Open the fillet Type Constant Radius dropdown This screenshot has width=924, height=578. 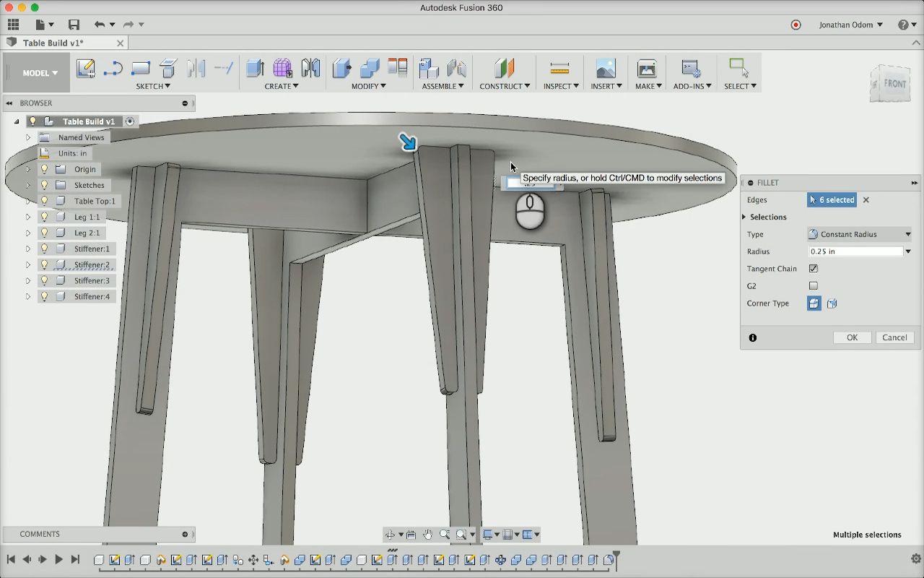(x=860, y=234)
